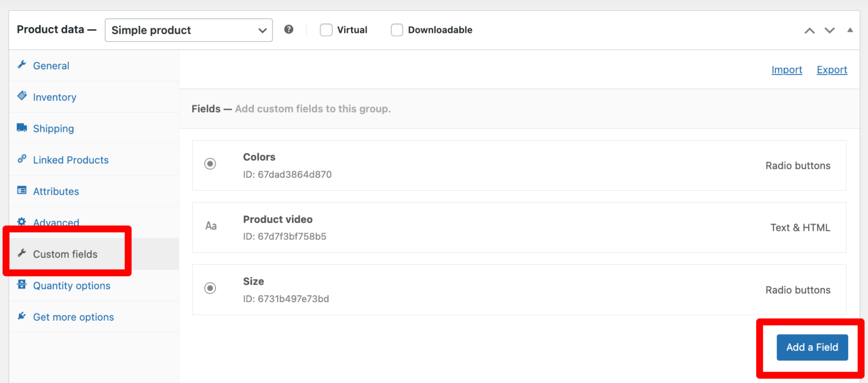Click the Inventory tag icon
868x383 pixels.
21,96
